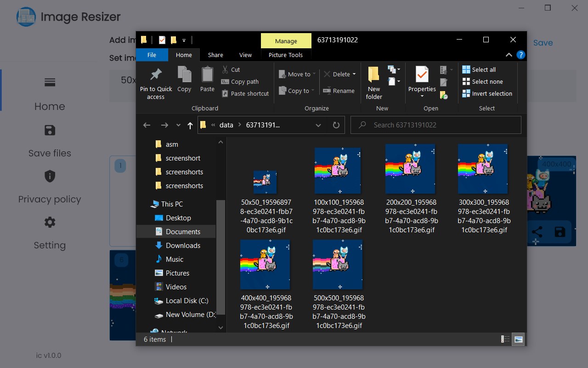The image size is (588, 368).
Task: Open Save files in Image Resizer sidebar
Action: (50, 141)
